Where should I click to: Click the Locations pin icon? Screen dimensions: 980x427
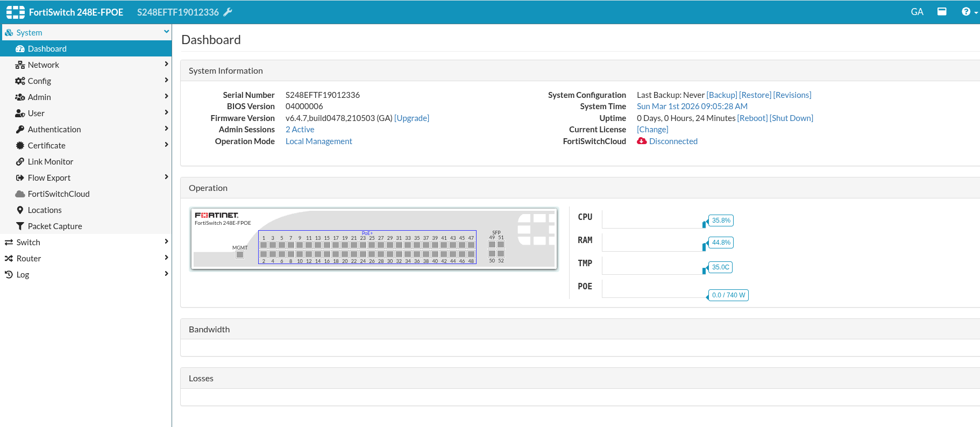(x=20, y=210)
